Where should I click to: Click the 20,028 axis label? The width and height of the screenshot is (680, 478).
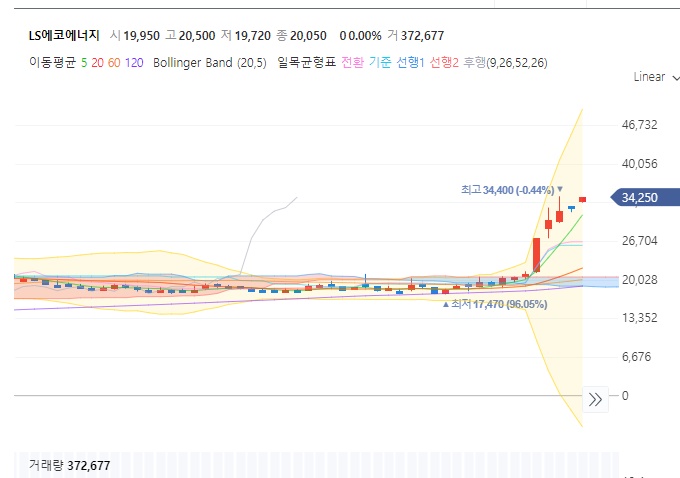tap(639, 280)
